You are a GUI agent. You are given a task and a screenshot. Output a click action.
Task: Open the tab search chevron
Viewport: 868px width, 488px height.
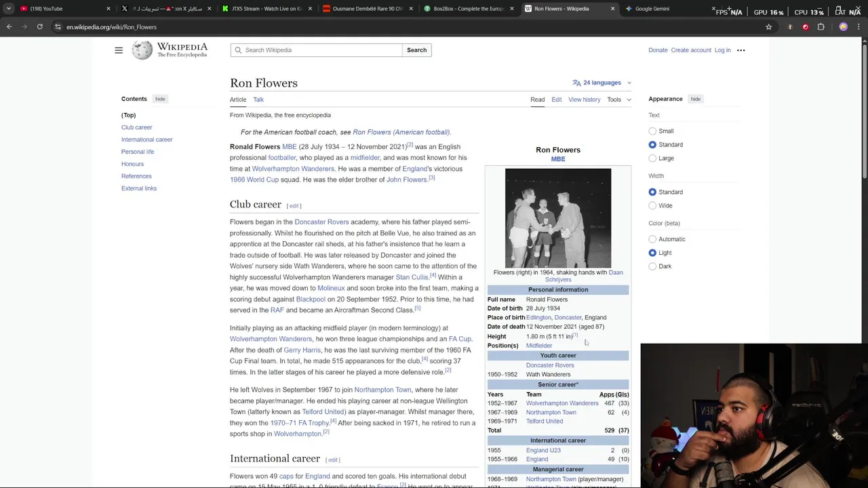click(8, 9)
